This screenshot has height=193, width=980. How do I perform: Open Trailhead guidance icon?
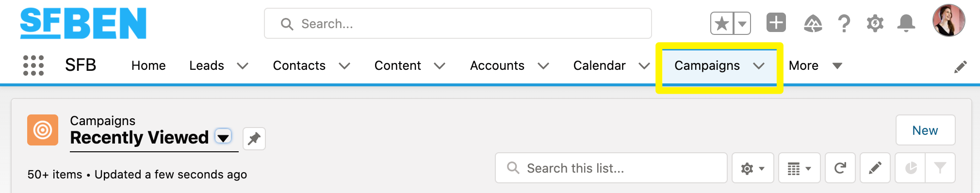813,23
